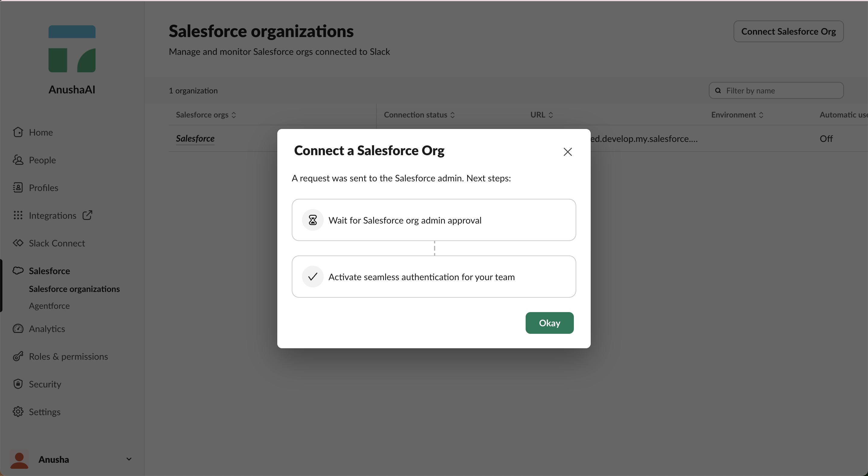Open Settings via gear icon

pos(18,411)
